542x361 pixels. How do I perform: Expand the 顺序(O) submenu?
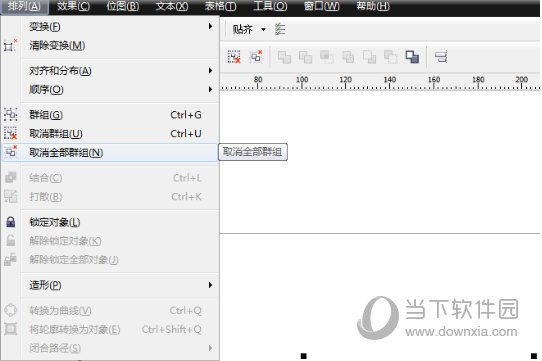(110, 90)
